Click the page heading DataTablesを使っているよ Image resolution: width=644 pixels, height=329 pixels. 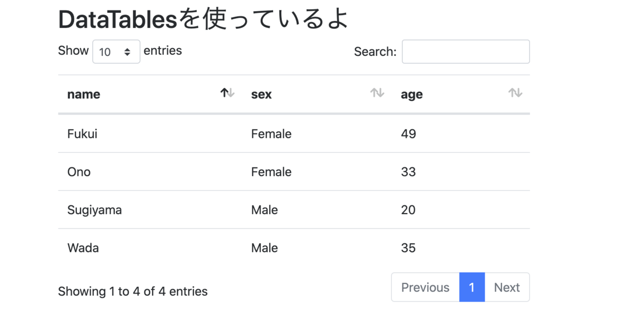coord(203,20)
